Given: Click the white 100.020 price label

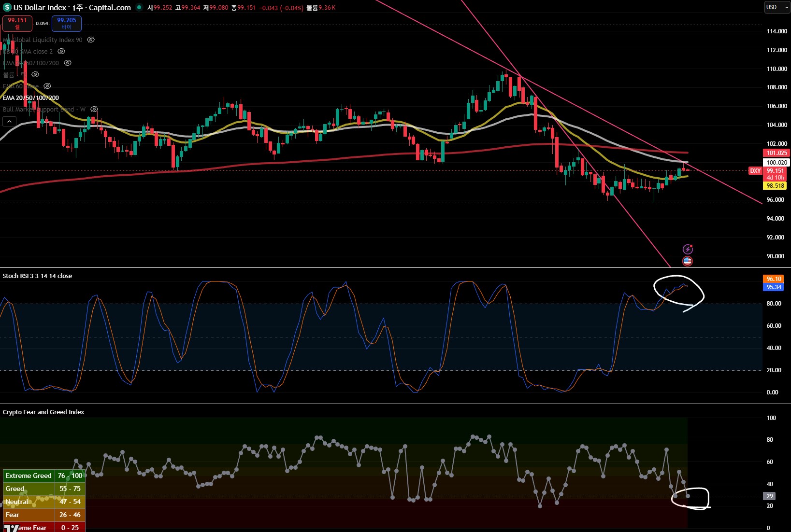Looking at the screenshot, I should point(777,162).
